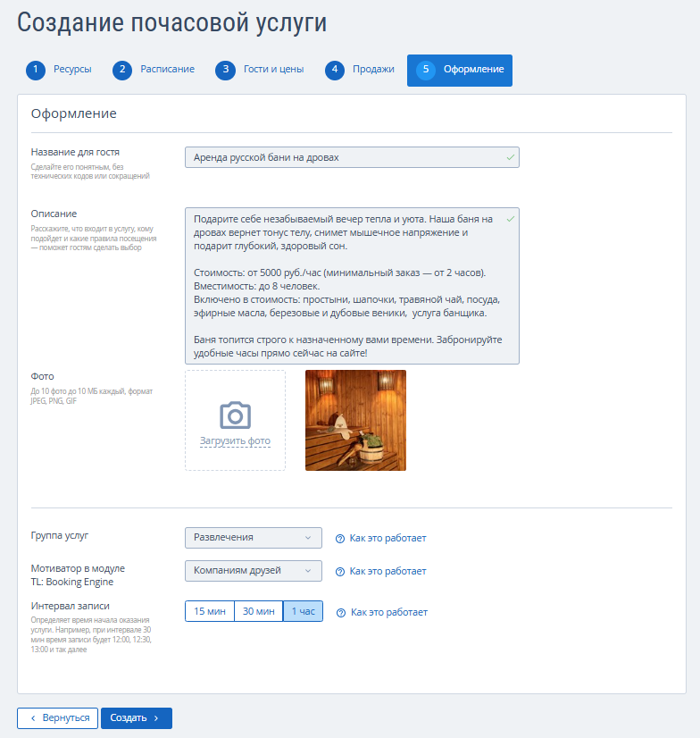Open Как это работает for Интервал записи
700x738 pixels.
click(389, 612)
